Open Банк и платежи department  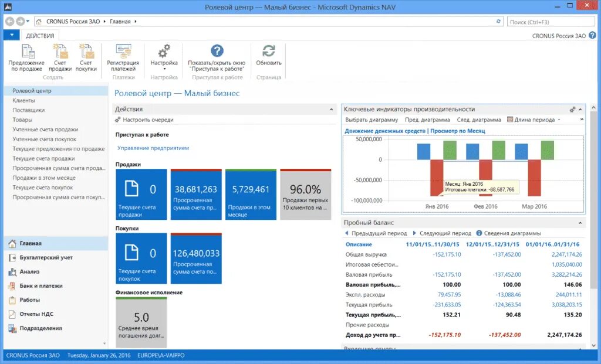56,286
